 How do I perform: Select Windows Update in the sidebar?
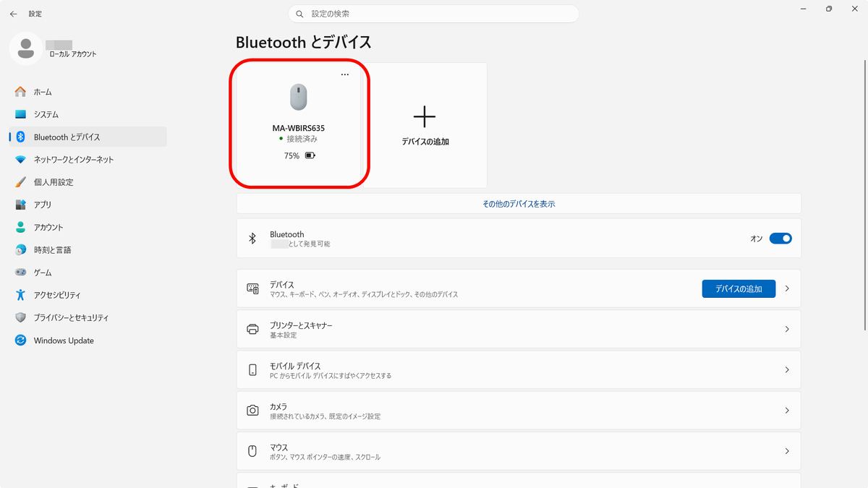88,341
